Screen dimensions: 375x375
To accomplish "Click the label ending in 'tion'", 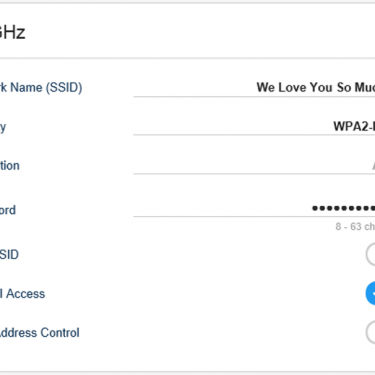I will pos(10,165).
